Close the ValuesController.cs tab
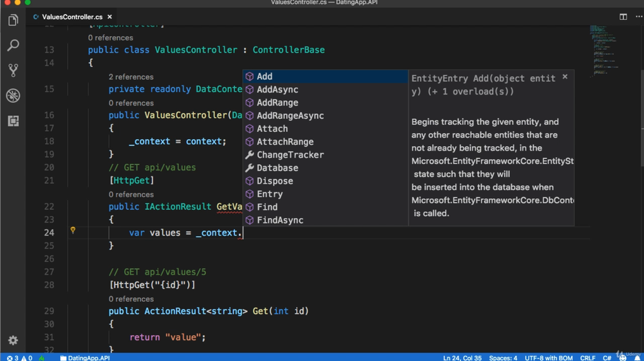This screenshot has width=644, height=361. point(109,17)
